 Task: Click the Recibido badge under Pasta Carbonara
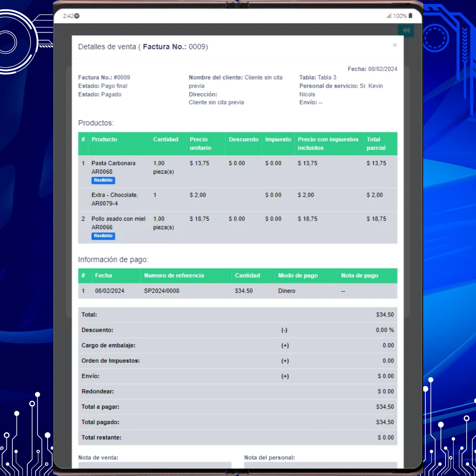103,180
